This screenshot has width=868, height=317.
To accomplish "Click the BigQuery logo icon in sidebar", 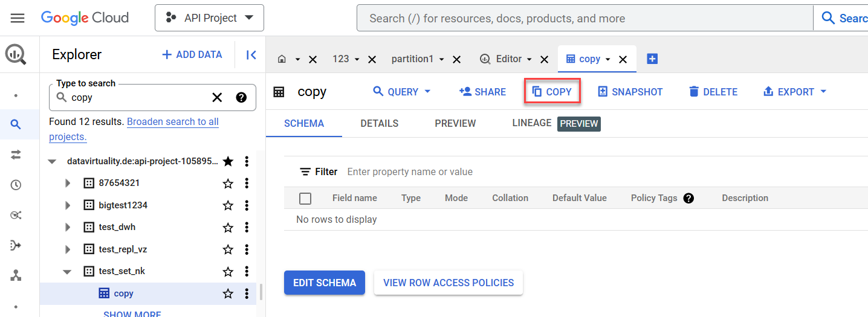I will click(x=16, y=55).
